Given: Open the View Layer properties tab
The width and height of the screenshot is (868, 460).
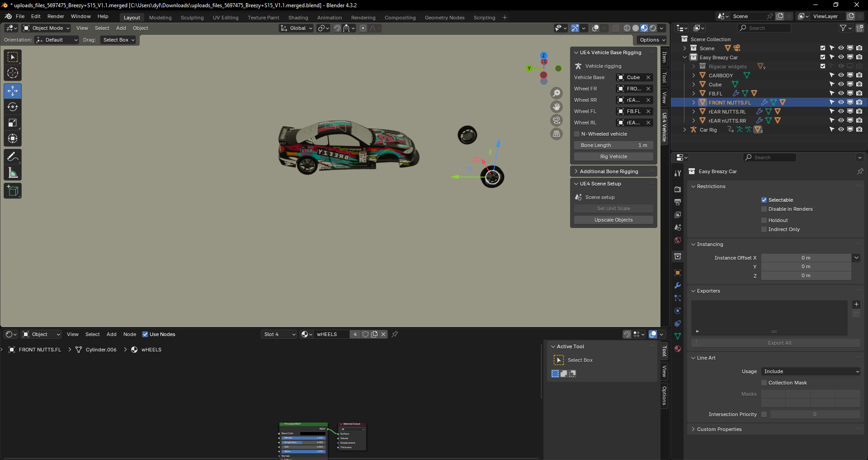Looking at the screenshot, I should tap(678, 215).
